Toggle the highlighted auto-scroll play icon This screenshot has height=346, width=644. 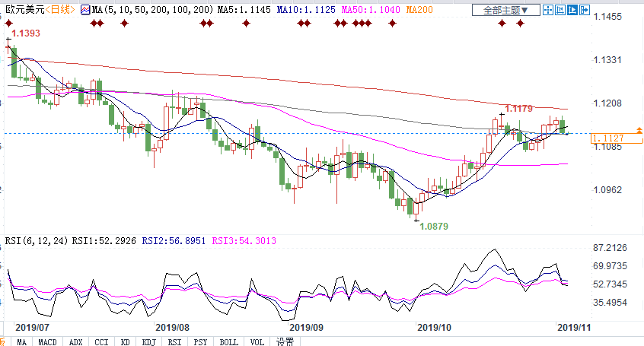pos(572,10)
